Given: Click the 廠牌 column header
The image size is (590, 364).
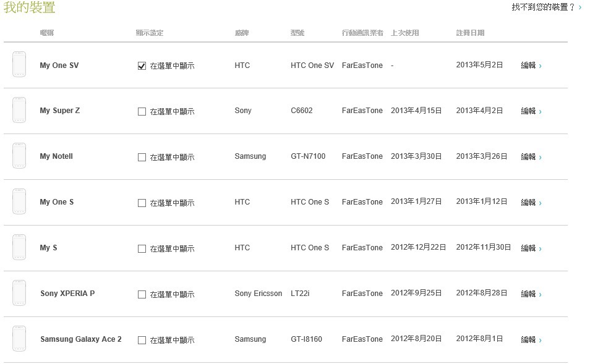Looking at the screenshot, I should point(242,33).
